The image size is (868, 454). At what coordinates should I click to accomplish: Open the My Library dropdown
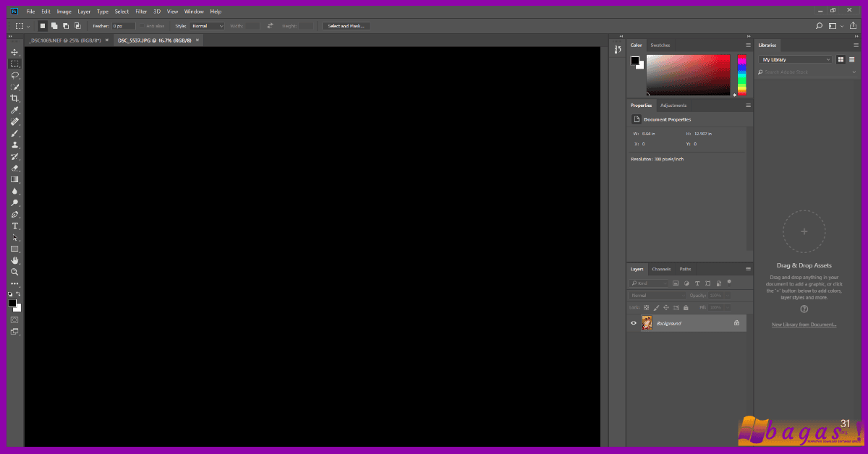794,59
